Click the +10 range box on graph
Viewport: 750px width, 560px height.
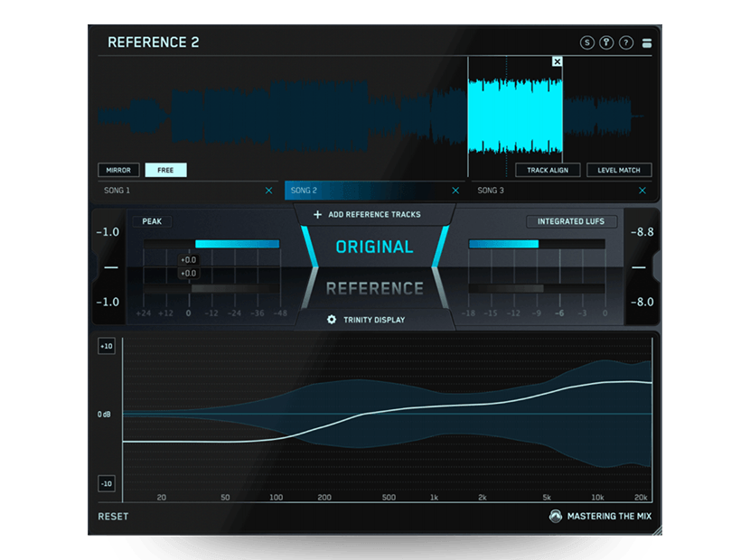pyautogui.click(x=107, y=346)
